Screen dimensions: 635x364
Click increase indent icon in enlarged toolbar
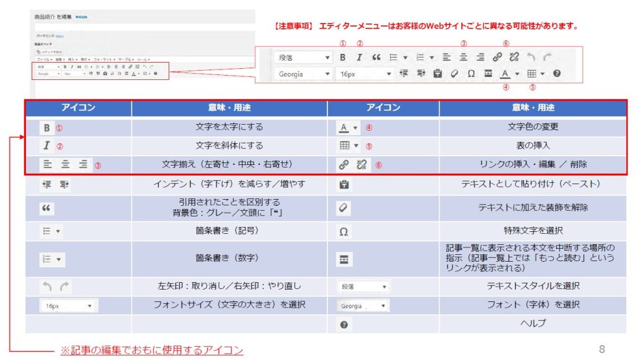tap(420, 74)
